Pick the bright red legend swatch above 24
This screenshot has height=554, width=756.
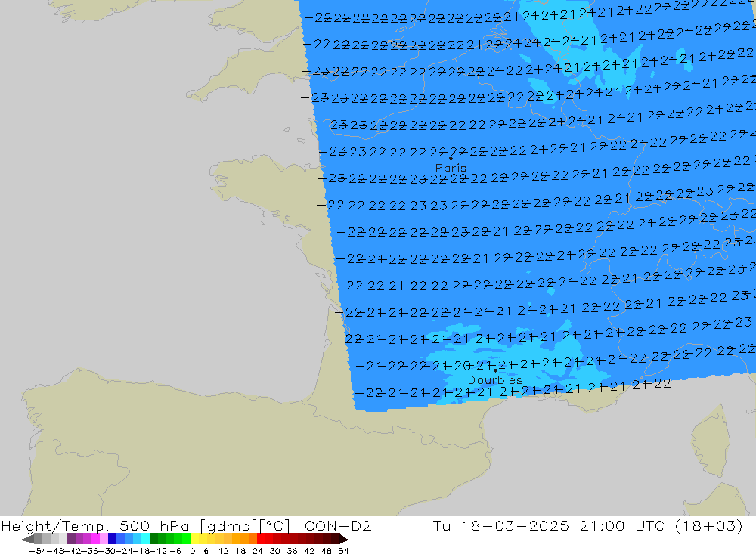(x=261, y=539)
